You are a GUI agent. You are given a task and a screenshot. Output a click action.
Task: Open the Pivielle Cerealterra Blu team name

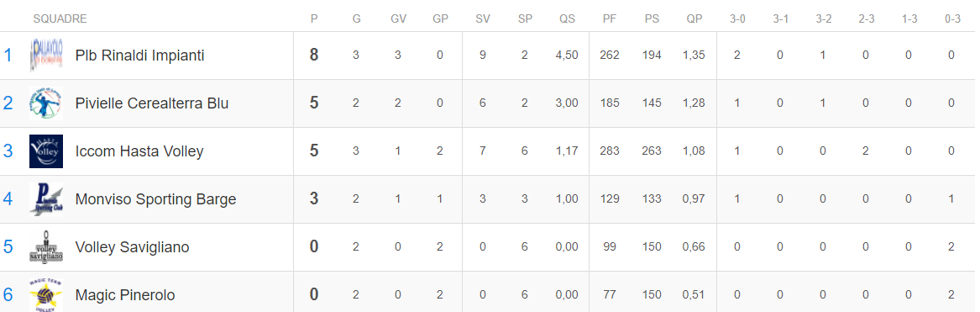pos(152,103)
